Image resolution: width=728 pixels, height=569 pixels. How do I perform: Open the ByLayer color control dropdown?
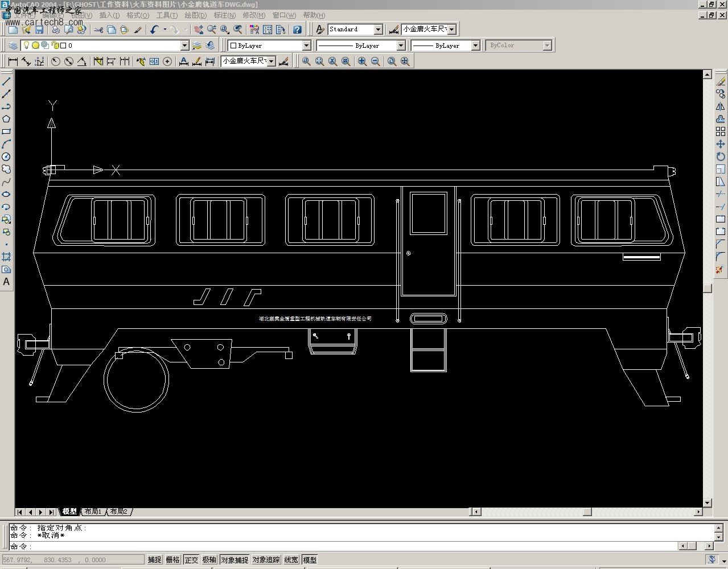click(306, 46)
